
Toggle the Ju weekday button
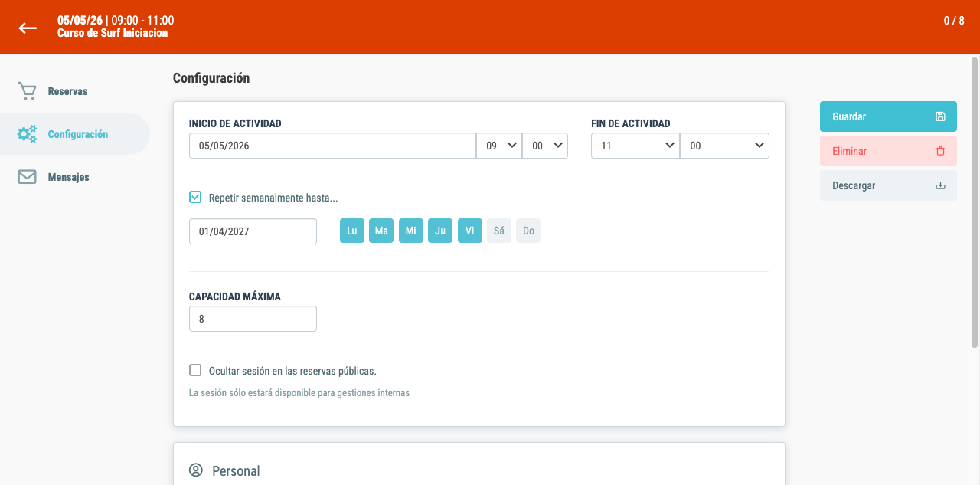440,231
